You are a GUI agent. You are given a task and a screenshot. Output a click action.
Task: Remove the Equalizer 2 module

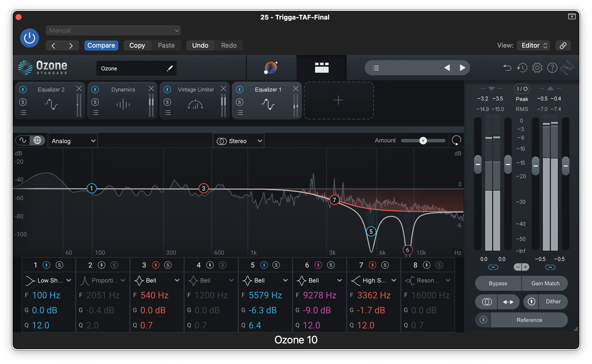pyautogui.click(x=79, y=88)
